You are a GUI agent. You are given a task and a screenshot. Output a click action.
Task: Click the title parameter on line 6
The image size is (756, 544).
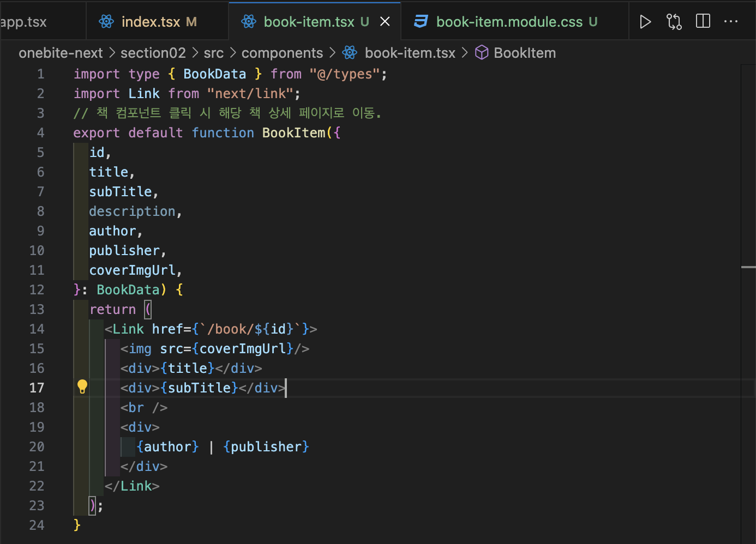point(109,172)
